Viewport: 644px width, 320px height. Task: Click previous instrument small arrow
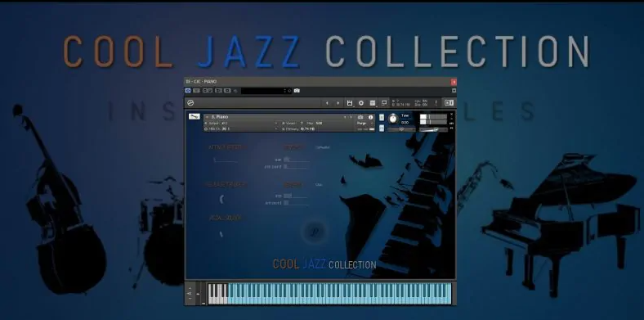(345, 117)
